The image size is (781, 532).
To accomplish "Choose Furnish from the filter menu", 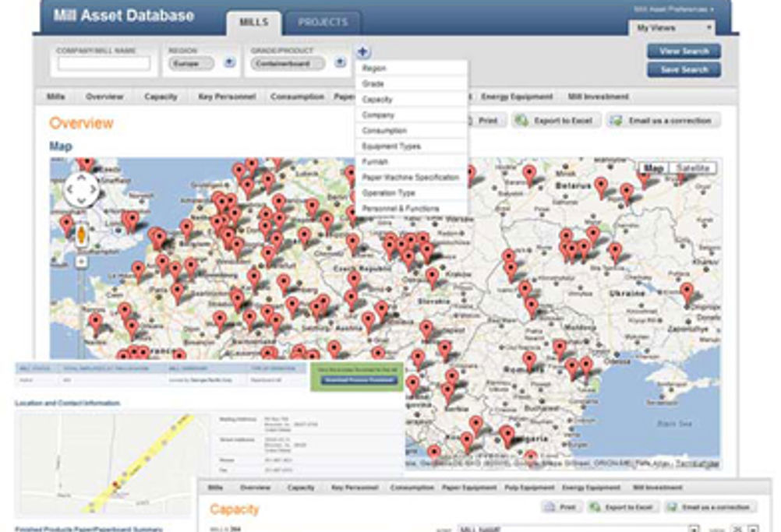I will [x=412, y=162].
